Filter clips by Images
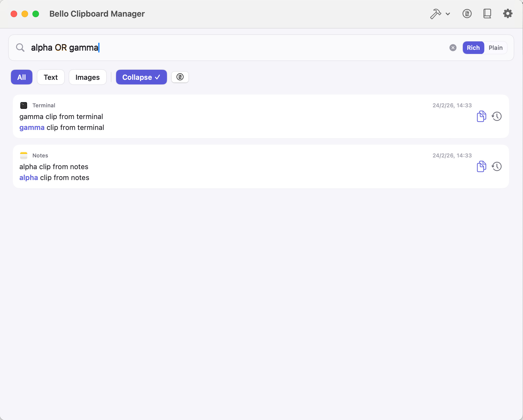The height and width of the screenshot is (420, 523). (x=87, y=77)
